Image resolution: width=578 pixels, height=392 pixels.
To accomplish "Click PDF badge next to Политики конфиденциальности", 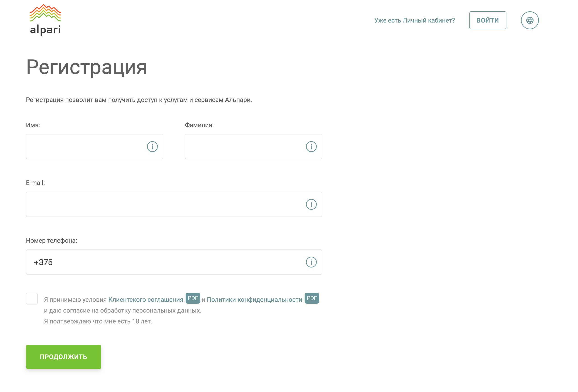I will point(311,298).
